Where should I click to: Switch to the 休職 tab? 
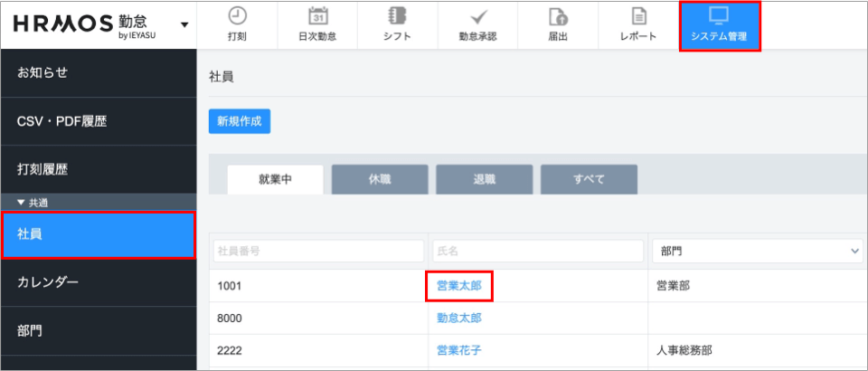(380, 179)
